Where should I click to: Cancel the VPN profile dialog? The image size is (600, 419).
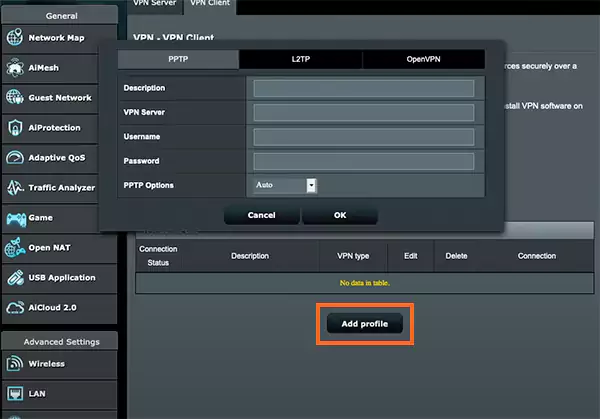[x=262, y=215]
